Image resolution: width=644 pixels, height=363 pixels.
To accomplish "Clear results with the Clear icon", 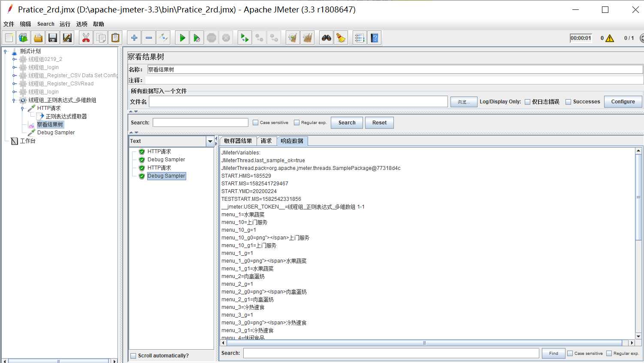I will 293,38.
